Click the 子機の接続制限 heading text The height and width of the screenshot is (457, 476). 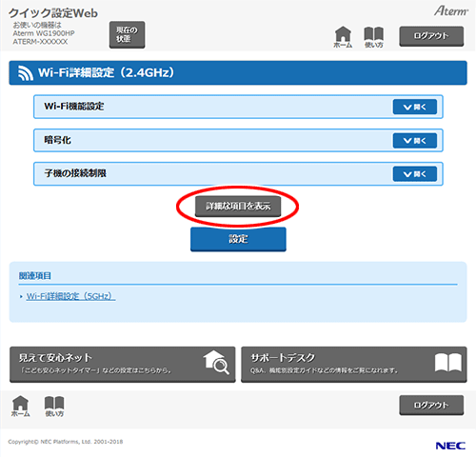[75, 173]
